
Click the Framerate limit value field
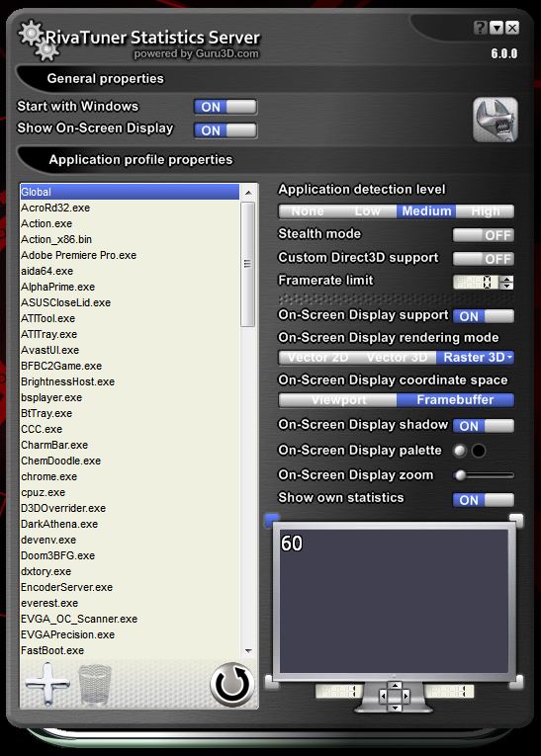(477, 282)
